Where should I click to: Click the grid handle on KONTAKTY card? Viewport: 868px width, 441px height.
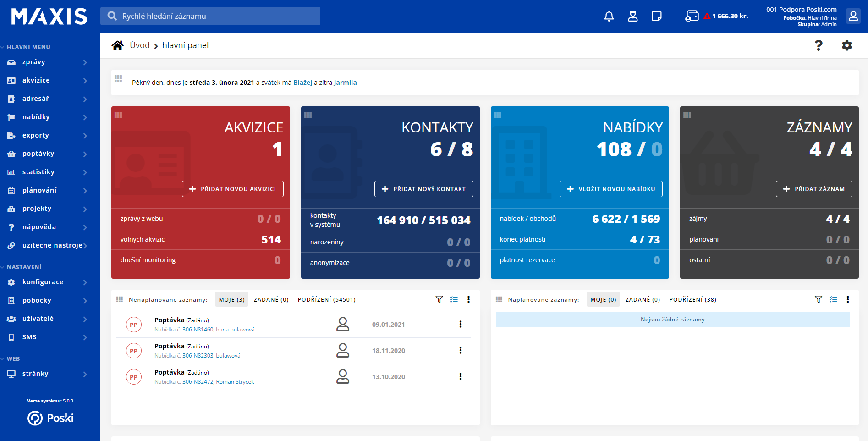(308, 115)
